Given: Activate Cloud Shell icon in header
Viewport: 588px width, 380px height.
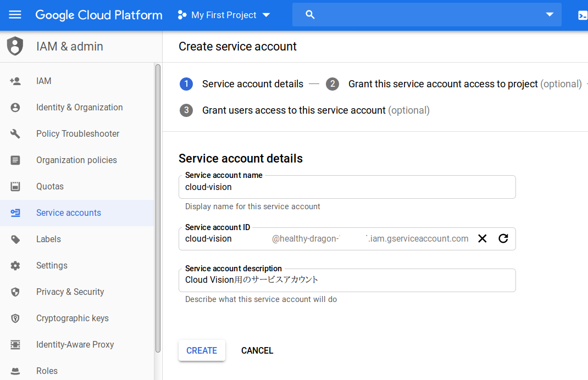Looking at the screenshot, I should click(x=583, y=15).
